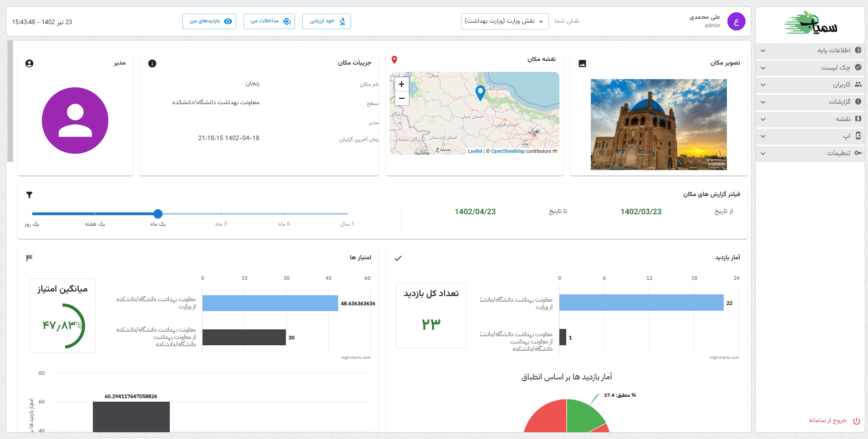Open مداخلات من interventions

point(269,21)
